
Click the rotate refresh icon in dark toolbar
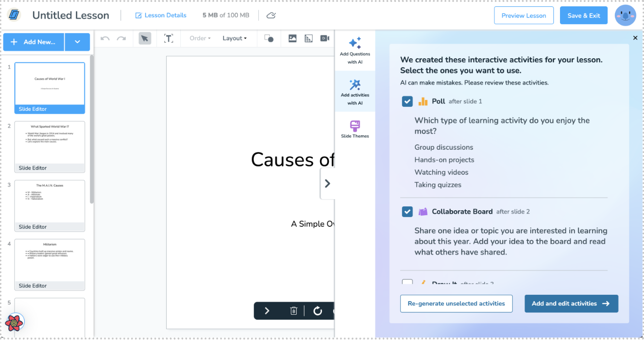[x=318, y=311]
